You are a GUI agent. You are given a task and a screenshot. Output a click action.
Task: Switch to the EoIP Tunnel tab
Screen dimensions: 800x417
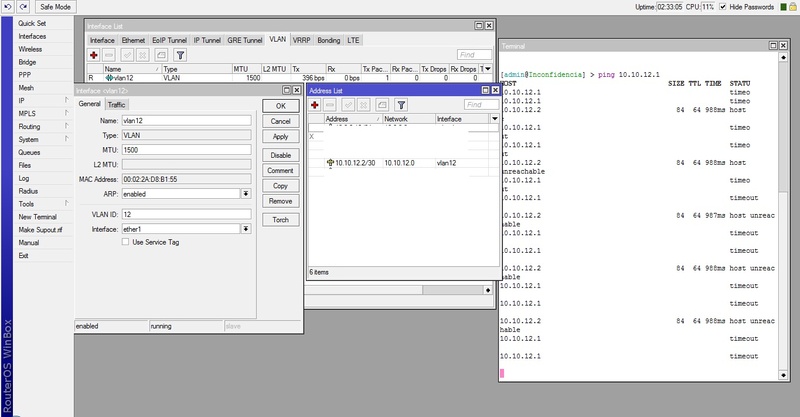(x=169, y=40)
